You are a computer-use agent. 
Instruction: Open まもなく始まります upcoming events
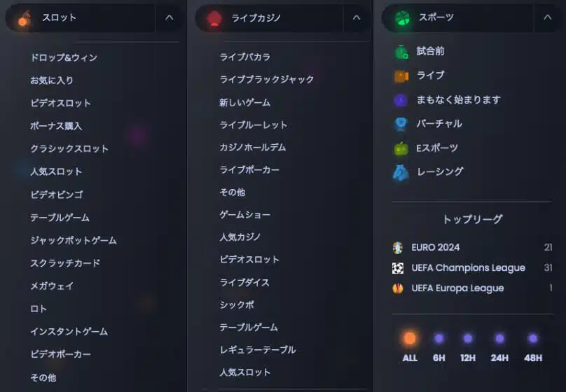458,100
